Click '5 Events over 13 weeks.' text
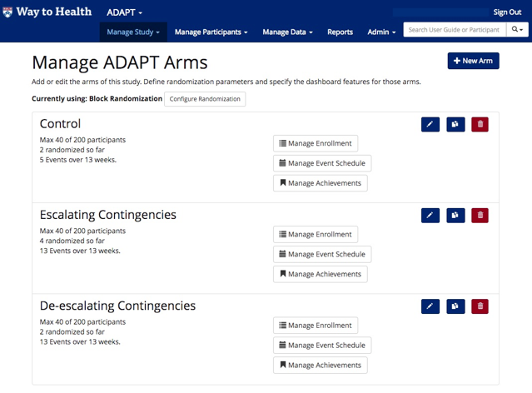The image size is (532, 393). pos(78,160)
